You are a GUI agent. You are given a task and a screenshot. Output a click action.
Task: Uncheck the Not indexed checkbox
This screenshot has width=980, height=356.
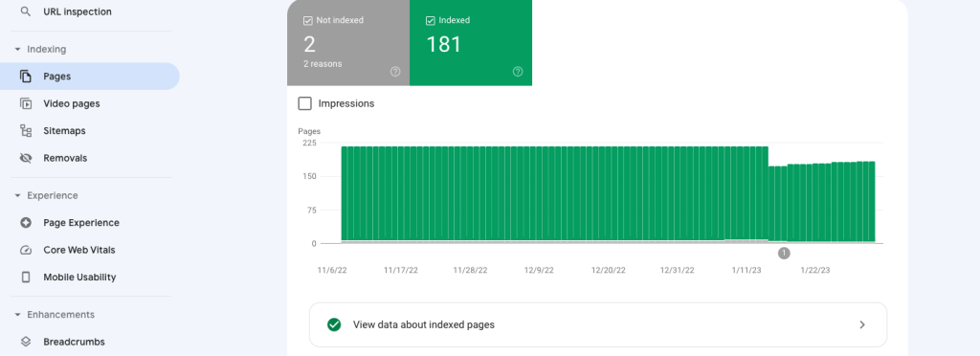[307, 21]
